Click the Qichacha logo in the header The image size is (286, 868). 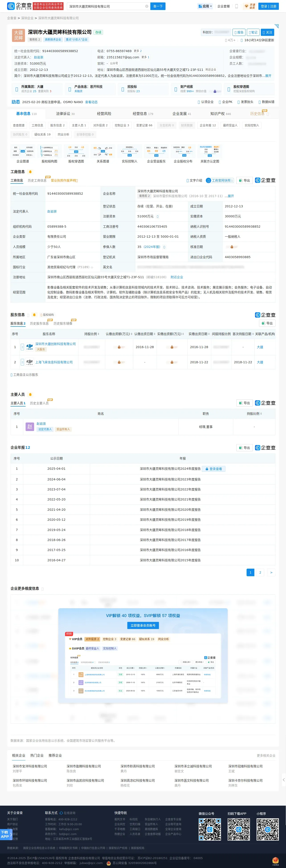19,6
